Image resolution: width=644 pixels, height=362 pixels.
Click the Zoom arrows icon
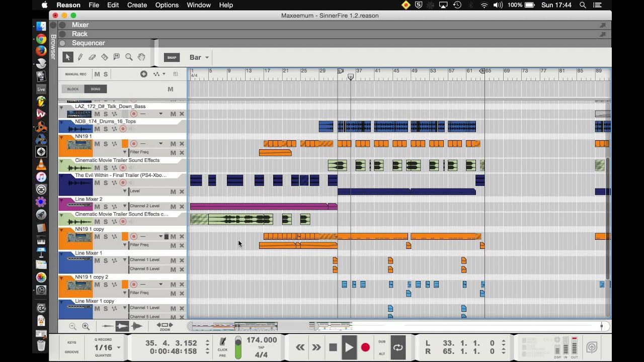(x=165, y=326)
